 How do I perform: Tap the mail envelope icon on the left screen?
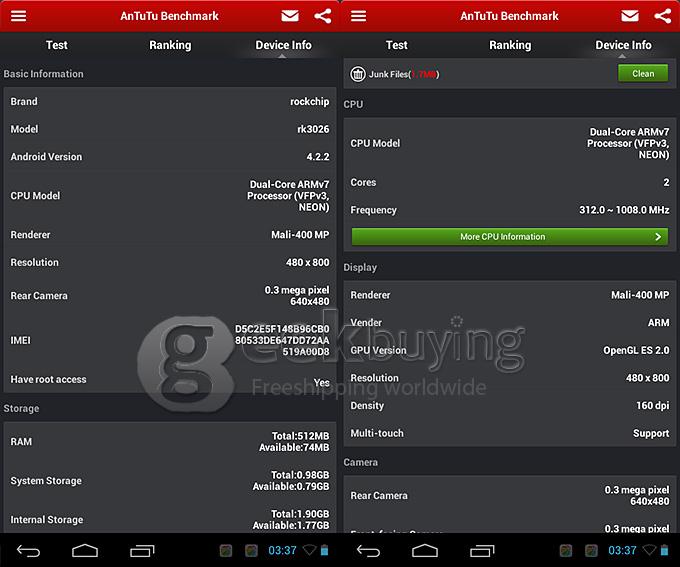[x=290, y=16]
